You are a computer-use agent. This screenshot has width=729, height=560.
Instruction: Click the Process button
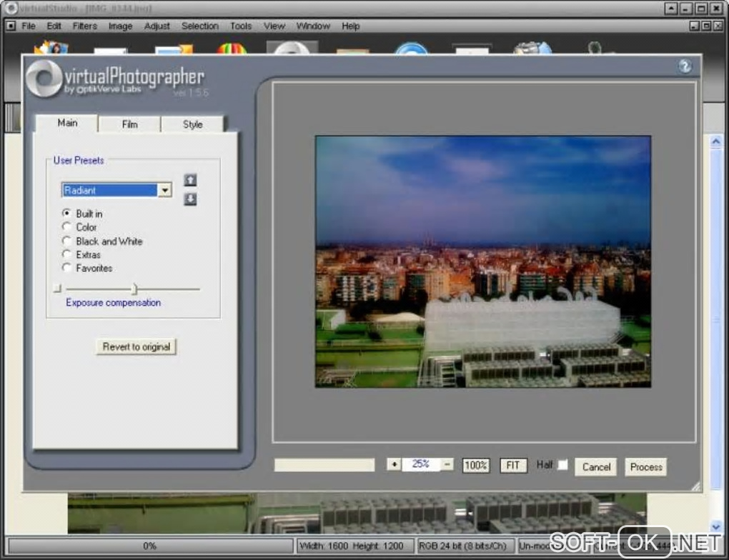click(646, 466)
